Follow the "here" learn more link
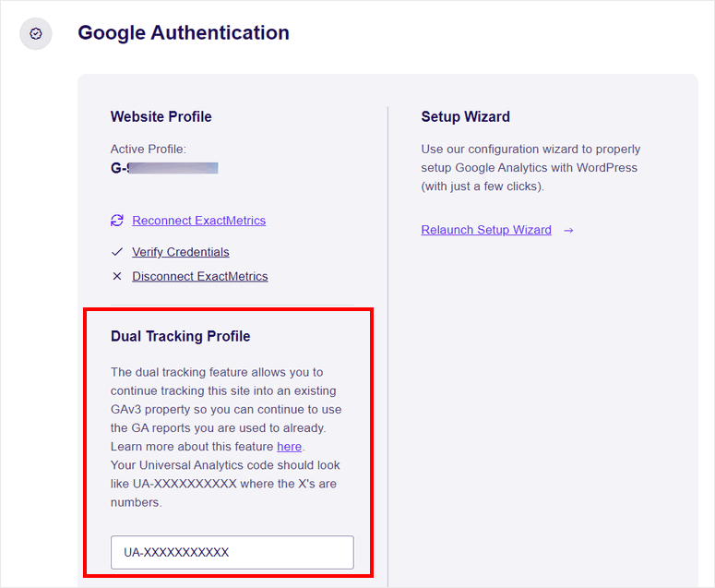 pyautogui.click(x=289, y=447)
